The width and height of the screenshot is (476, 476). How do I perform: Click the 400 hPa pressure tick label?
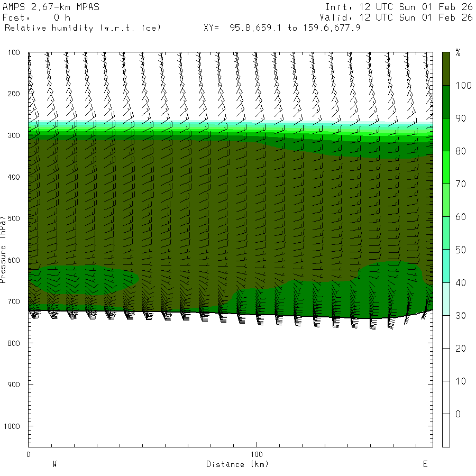click(x=14, y=177)
